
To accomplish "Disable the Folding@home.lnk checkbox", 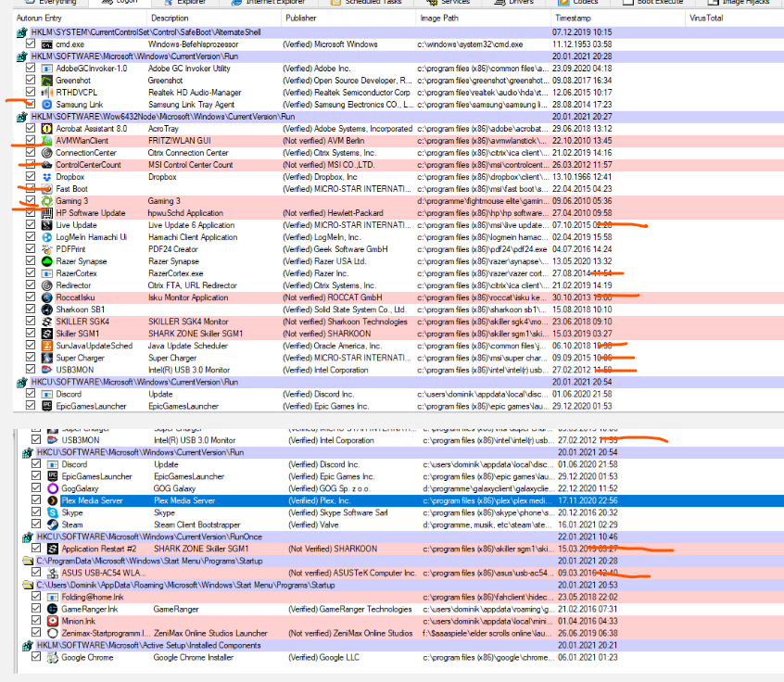I will pos(36,597).
